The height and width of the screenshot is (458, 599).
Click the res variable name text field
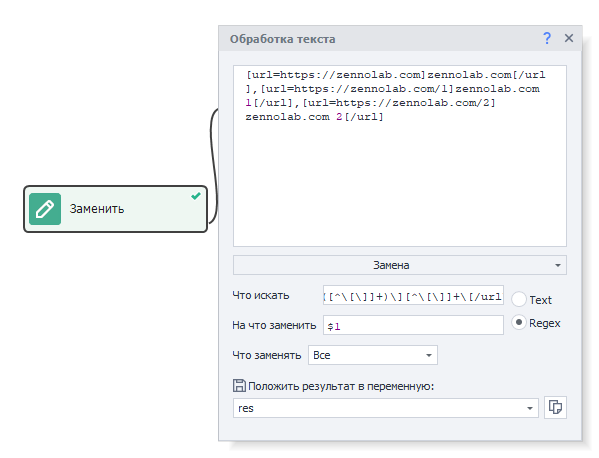point(378,408)
